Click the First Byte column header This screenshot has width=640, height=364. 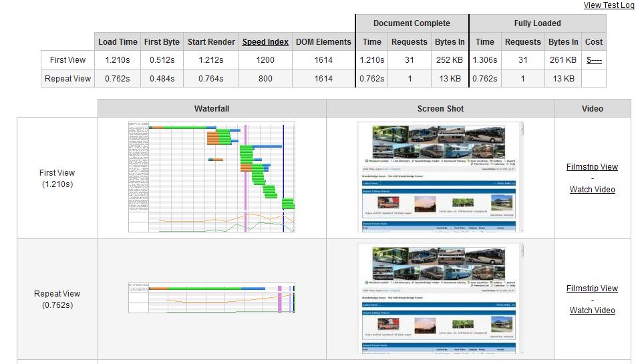click(x=162, y=41)
